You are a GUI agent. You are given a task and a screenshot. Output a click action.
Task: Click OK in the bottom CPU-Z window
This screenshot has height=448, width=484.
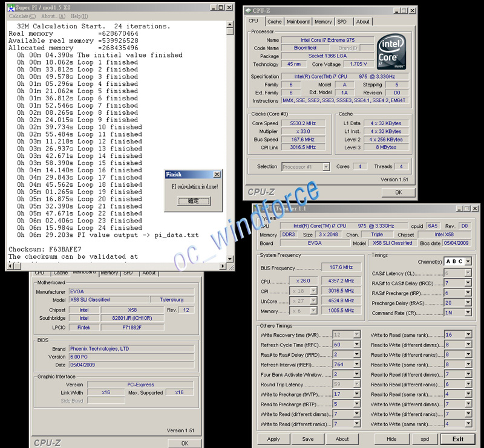point(185,443)
